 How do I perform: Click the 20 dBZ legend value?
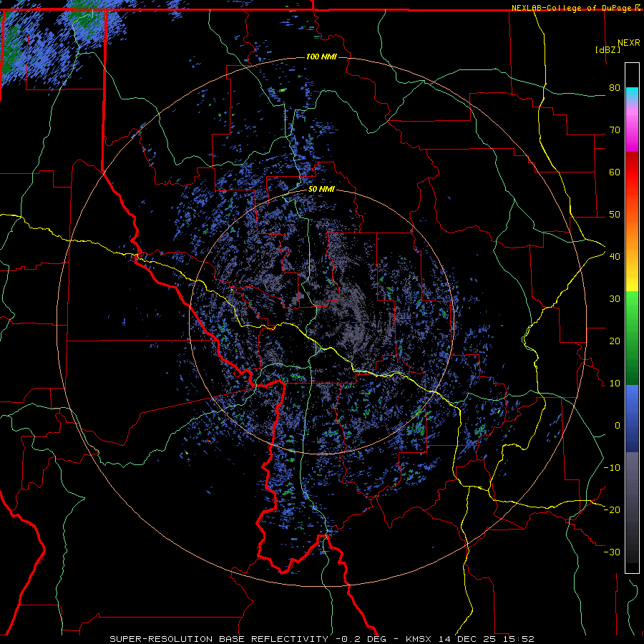point(615,341)
